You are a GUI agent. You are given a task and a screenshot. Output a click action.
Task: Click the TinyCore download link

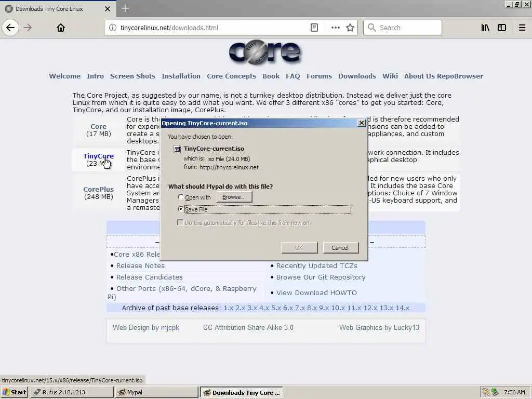pyautogui.click(x=98, y=156)
